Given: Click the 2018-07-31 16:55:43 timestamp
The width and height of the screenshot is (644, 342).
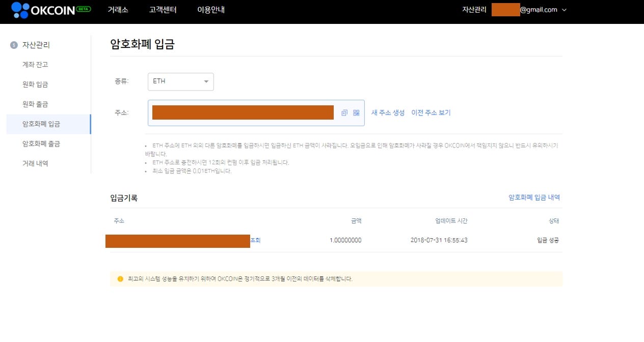Looking at the screenshot, I should [x=439, y=240].
